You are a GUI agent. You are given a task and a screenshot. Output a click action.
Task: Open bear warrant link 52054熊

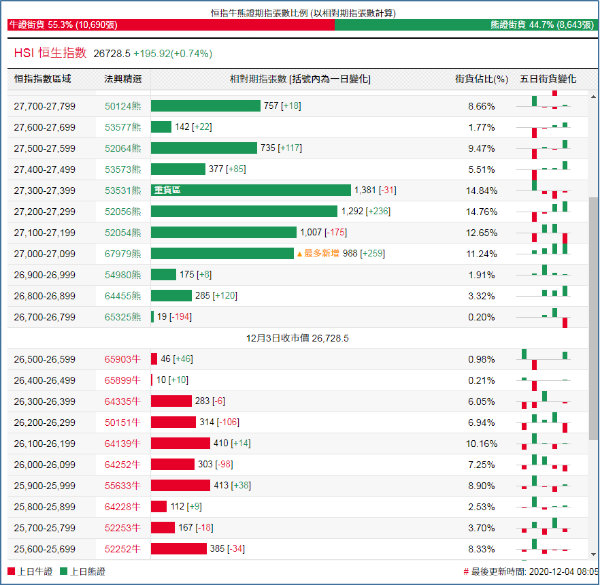click(x=123, y=233)
